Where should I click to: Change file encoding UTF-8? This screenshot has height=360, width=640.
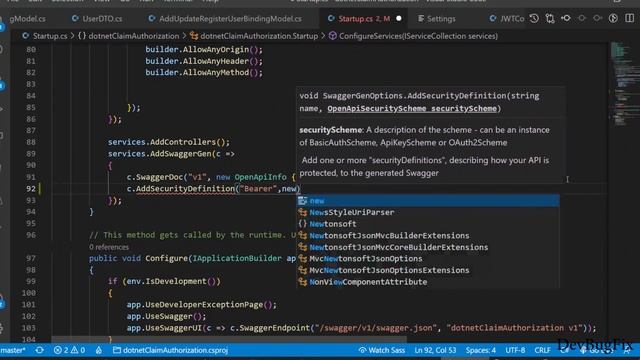(515, 350)
